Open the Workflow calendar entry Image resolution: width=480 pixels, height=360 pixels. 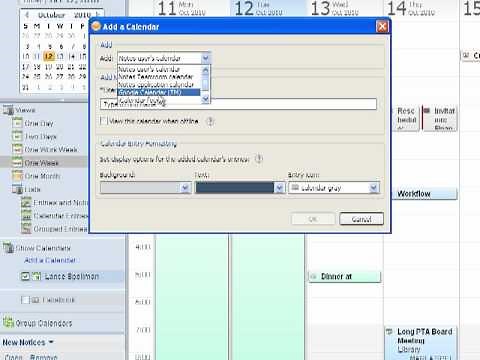[x=424, y=194]
